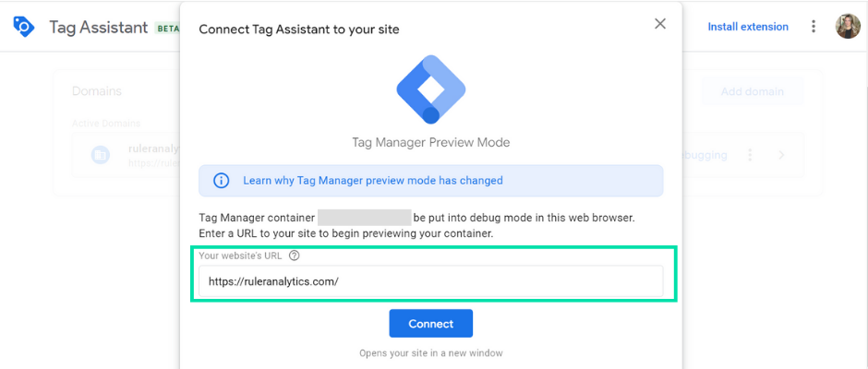Focus the website URL input field
The width and height of the screenshot is (868, 369).
[430, 281]
